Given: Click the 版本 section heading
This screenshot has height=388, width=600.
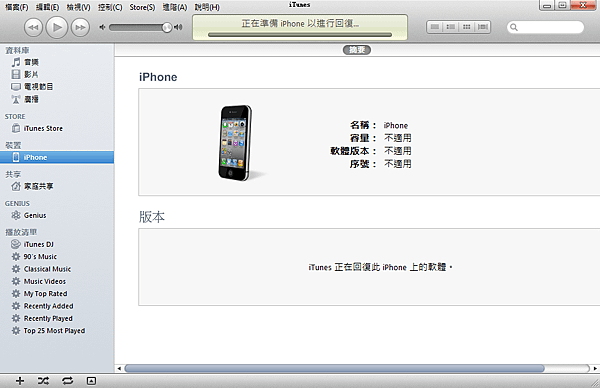Looking at the screenshot, I should [x=152, y=217].
